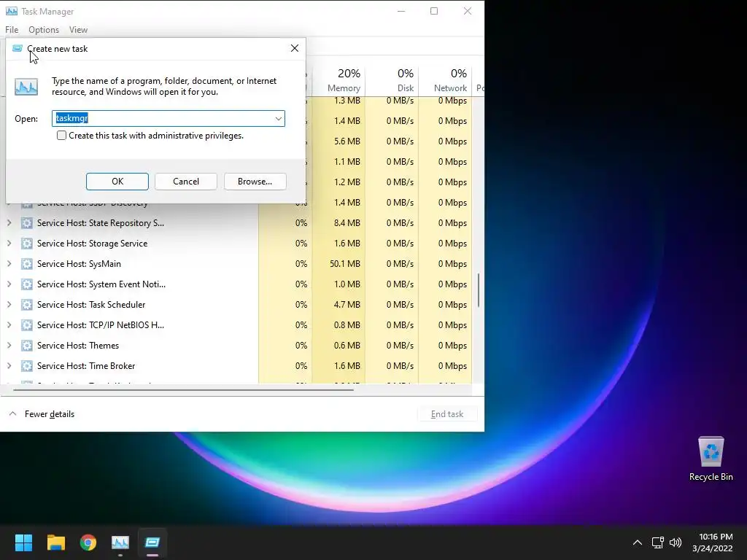Expand Service Host: SysMain row

coord(9,264)
